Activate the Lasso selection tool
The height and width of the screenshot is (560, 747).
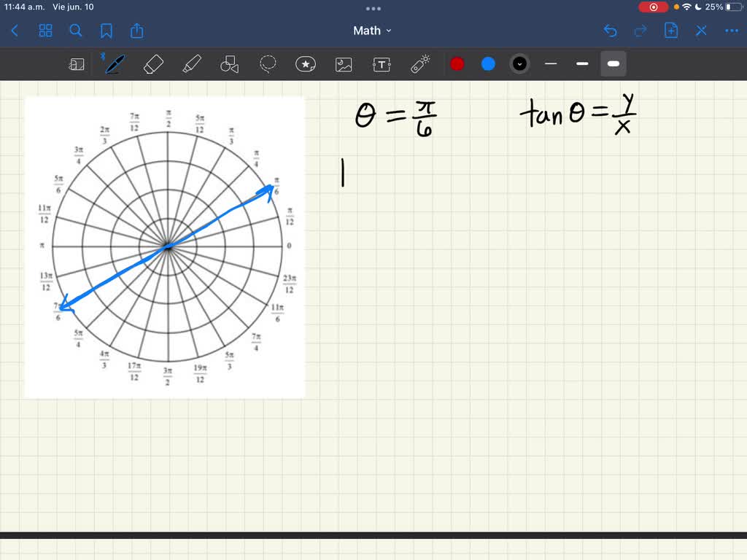[x=268, y=64]
